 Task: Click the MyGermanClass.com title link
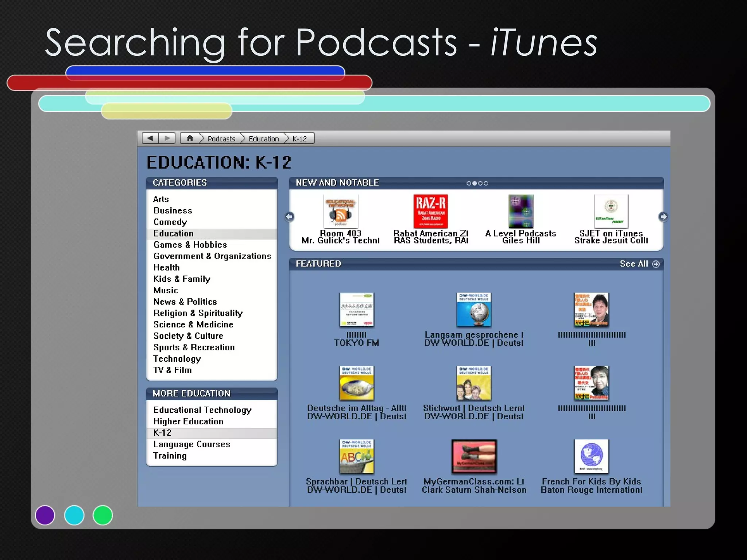tap(474, 482)
